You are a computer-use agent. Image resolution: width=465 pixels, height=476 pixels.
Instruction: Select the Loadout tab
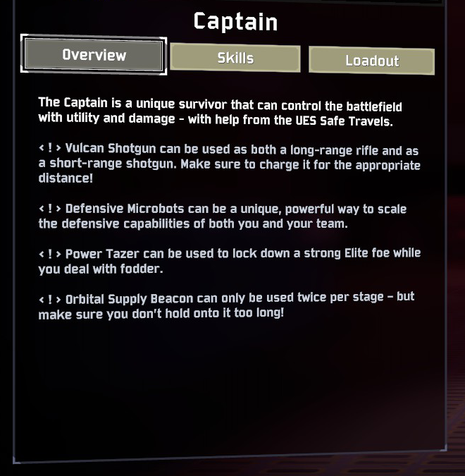(x=371, y=61)
